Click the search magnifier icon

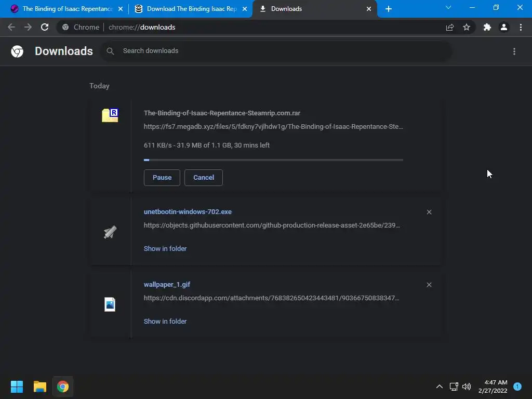pos(110,51)
